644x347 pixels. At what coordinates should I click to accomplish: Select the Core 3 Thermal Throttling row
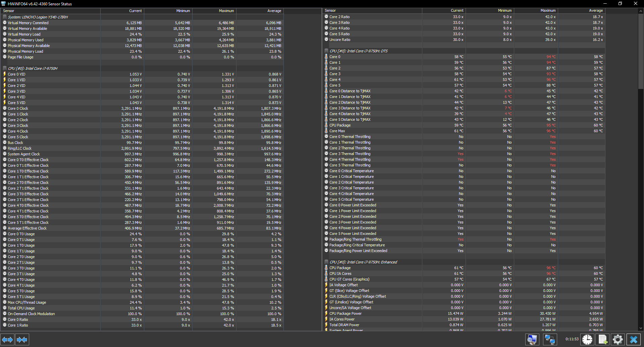(x=464, y=154)
